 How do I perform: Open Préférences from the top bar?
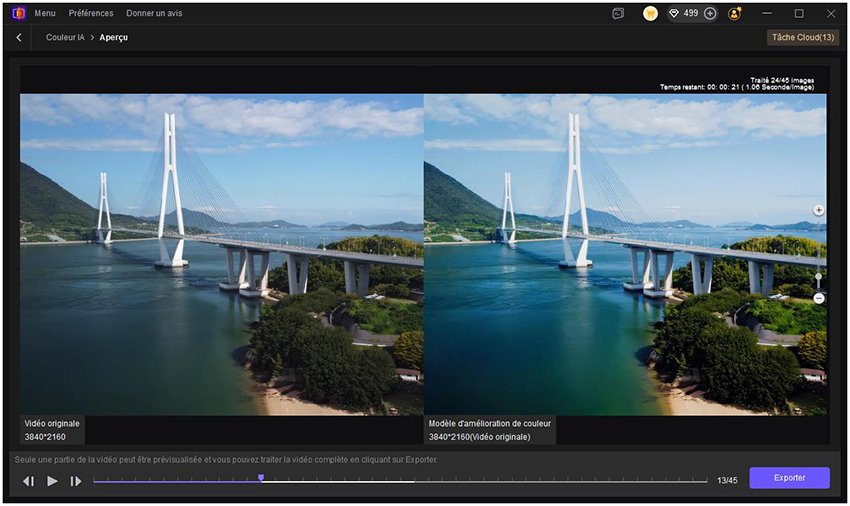coord(91,14)
